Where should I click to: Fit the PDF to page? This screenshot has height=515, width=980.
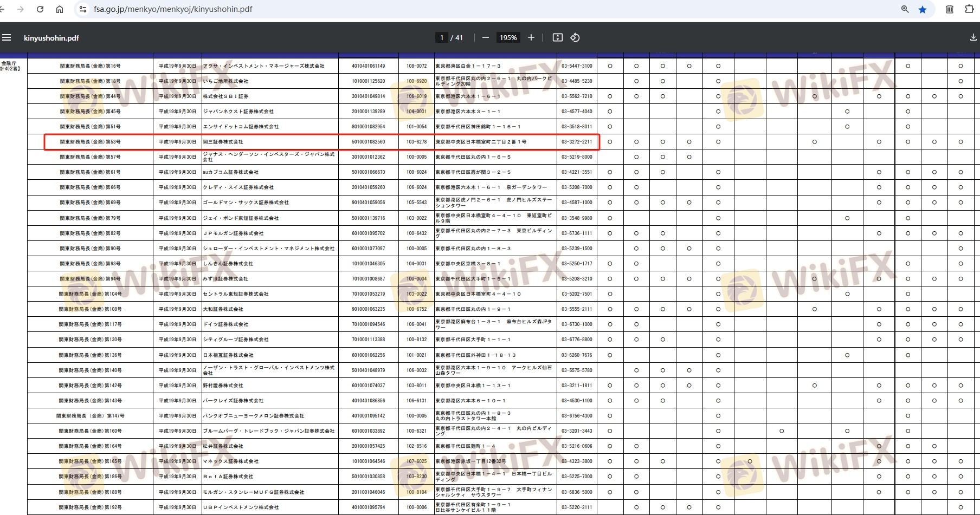[x=557, y=37]
